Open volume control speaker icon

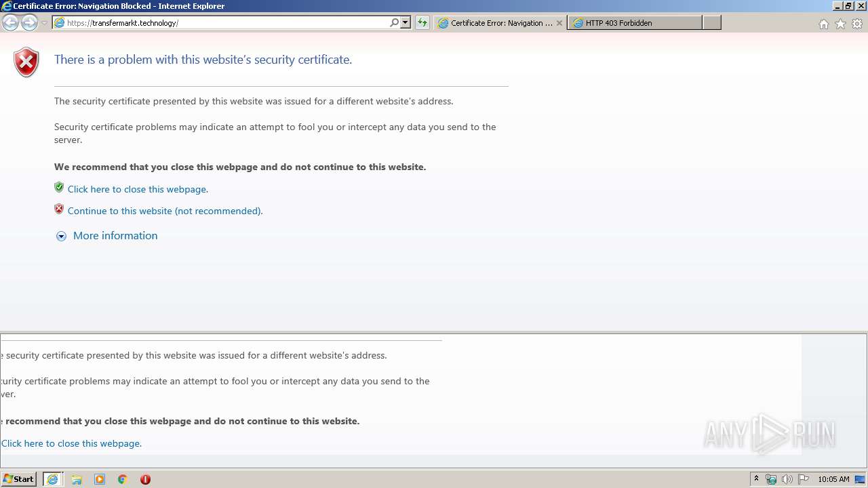coord(787,479)
